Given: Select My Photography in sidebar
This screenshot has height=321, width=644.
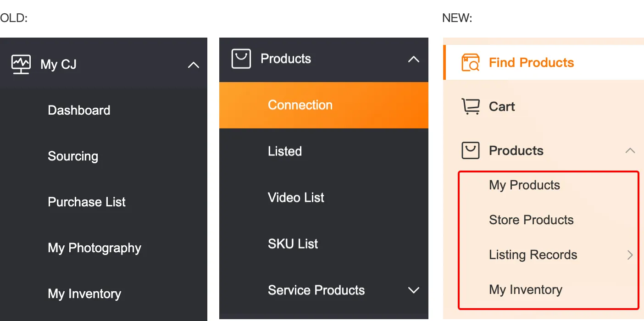Looking at the screenshot, I should [94, 248].
